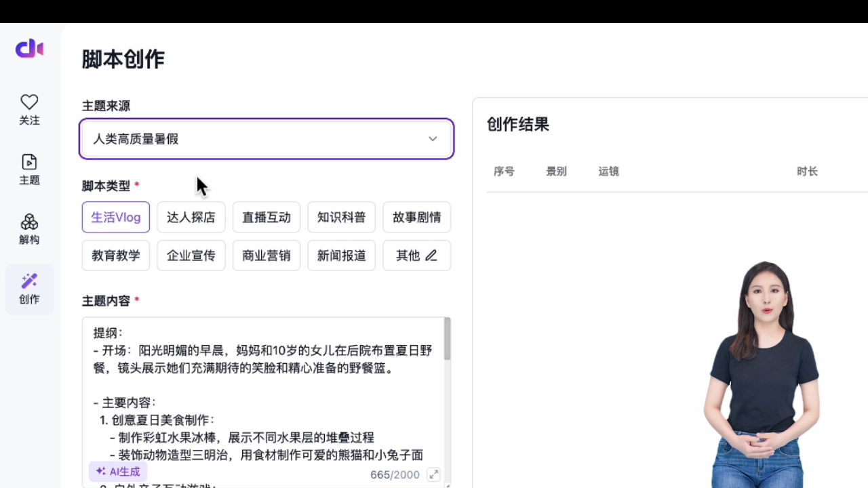Click the 创作结果 heading

pos(518,125)
